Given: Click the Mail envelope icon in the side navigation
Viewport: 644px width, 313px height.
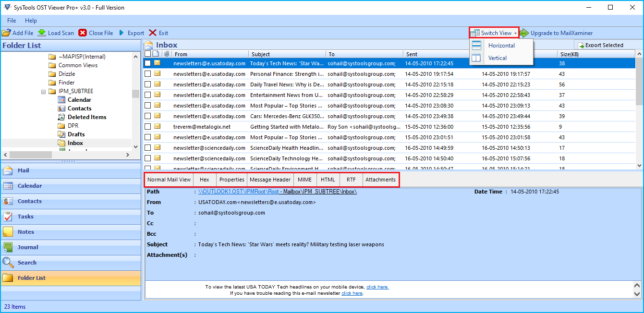Looking at the screenshot, I should pyautogui.click(x=8, y=170).
